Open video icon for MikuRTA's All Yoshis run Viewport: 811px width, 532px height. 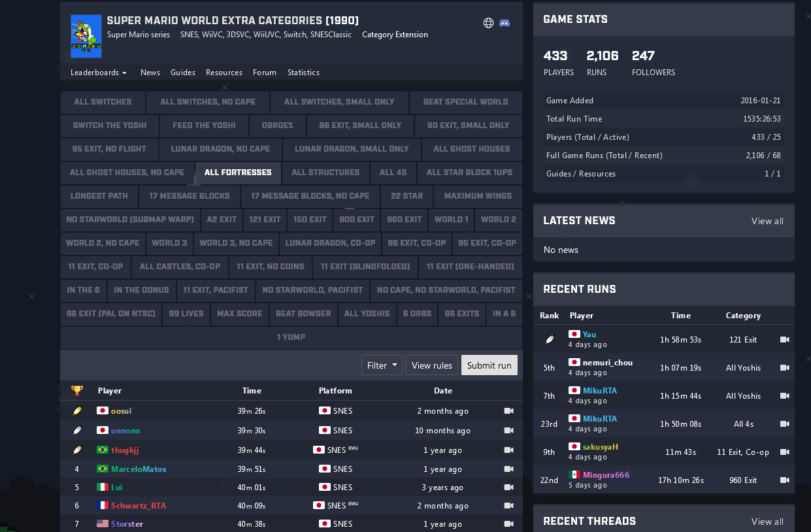click(x=785, y=396)
